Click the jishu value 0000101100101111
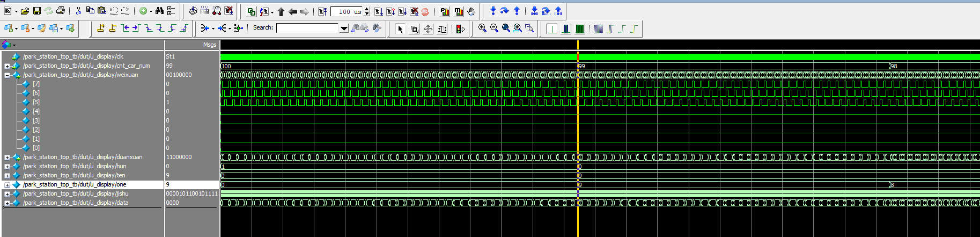 [x=192, y=194]
